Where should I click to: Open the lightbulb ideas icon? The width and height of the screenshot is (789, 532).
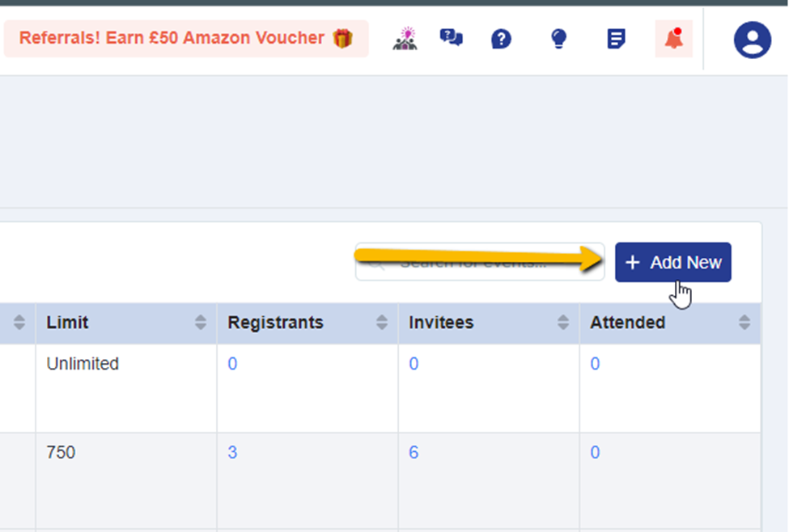558,39
